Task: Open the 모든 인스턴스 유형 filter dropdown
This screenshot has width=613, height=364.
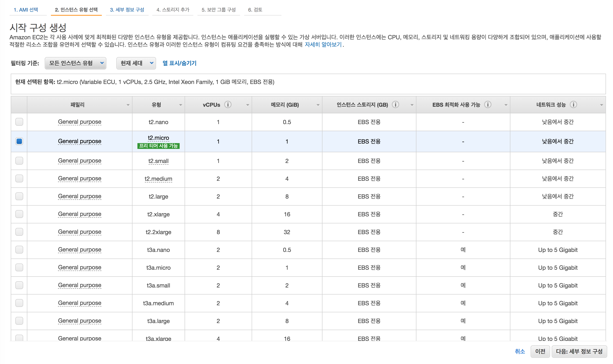Action: tap(75, 63)
